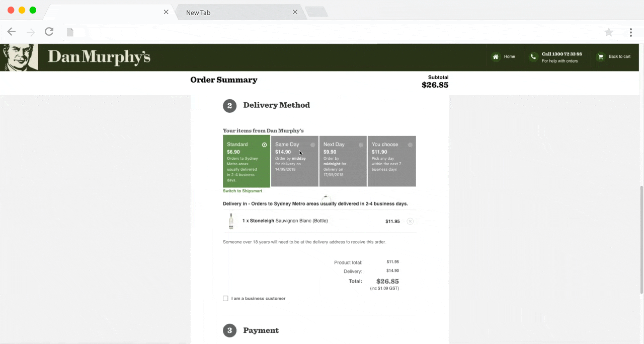Click the page vertical scrollbar
644x344 pixels.
(x=641, y=240)
